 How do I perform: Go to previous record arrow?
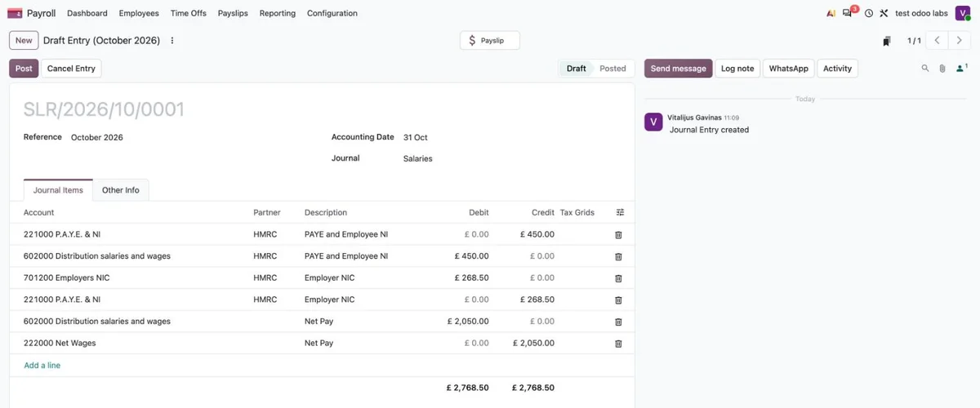[x=938, y=40]
